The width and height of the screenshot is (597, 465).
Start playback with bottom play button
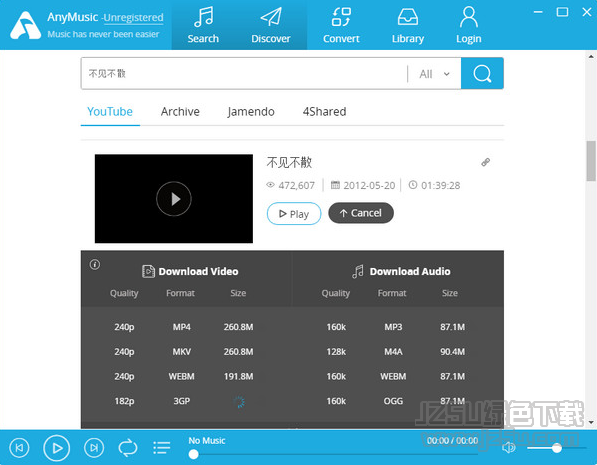tap(57, 448)
